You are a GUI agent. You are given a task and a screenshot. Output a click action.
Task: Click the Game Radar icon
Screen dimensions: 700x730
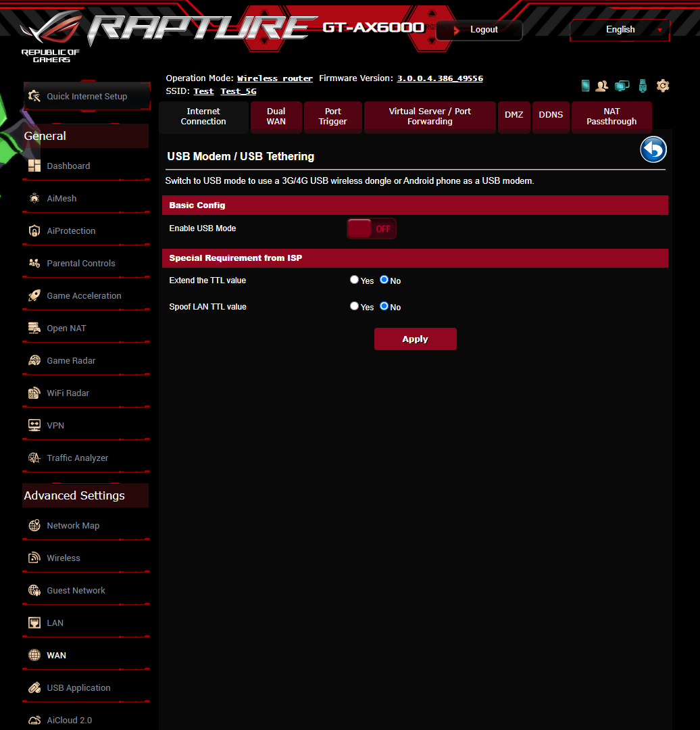point(34,360)
